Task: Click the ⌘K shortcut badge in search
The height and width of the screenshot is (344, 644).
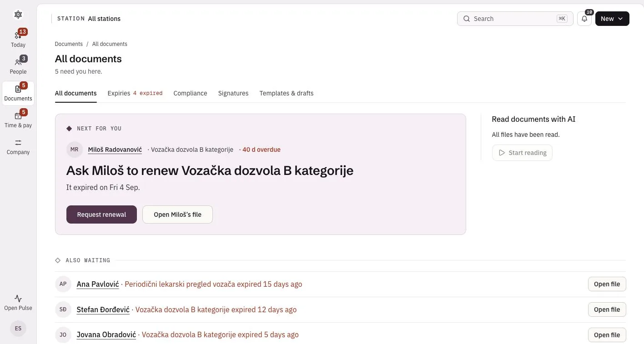Action: 562,19
